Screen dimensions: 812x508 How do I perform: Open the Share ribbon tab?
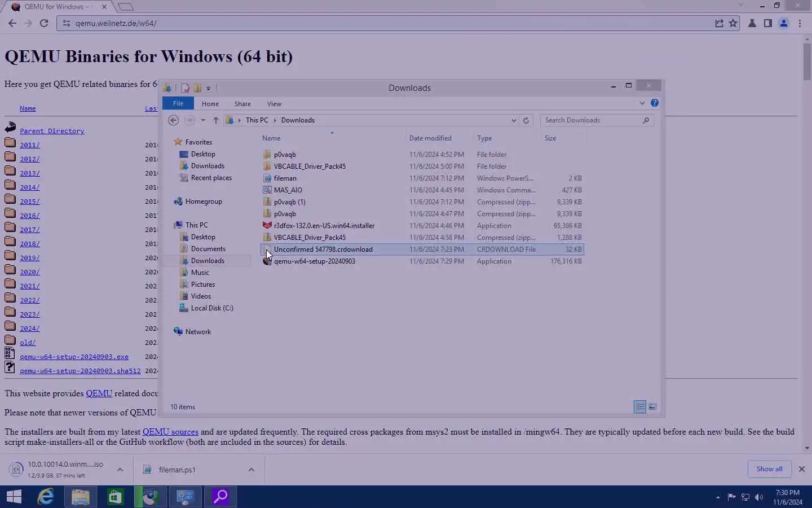[x=242, y=104]
